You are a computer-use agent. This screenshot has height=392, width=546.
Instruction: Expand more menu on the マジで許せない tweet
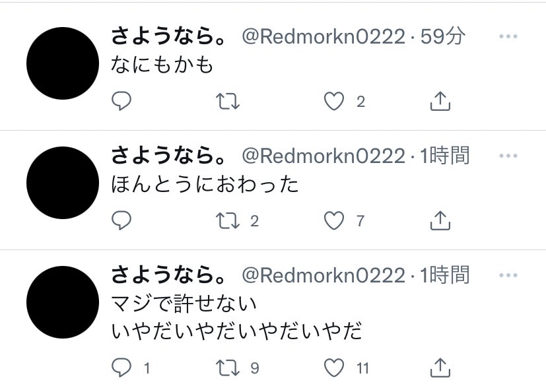pos(508,275)
